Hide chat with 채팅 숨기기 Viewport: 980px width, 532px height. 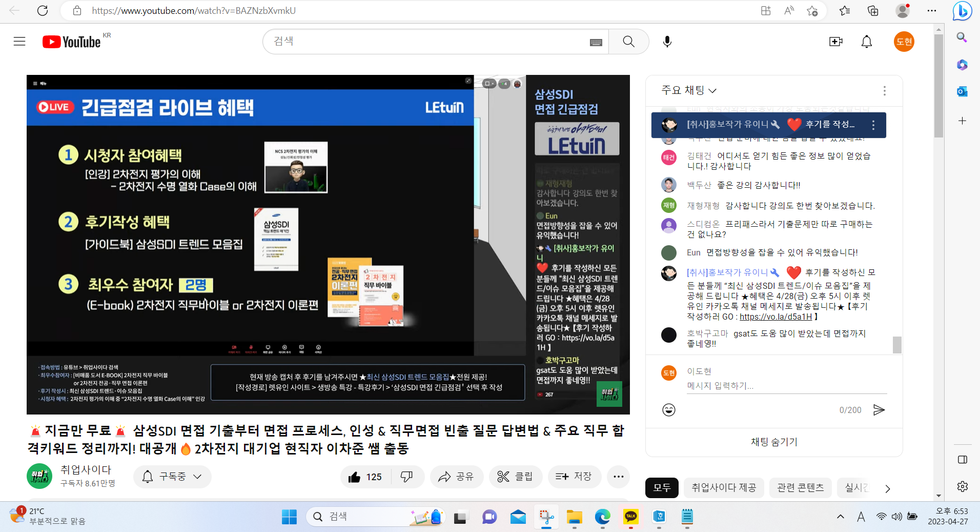pos(773,442)
